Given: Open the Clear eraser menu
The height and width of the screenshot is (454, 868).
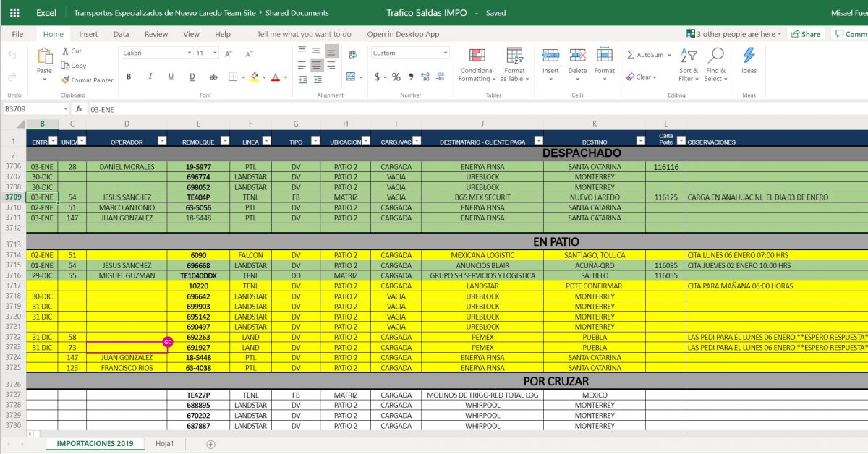Looking at the screenshot, I should coord(641,77).
